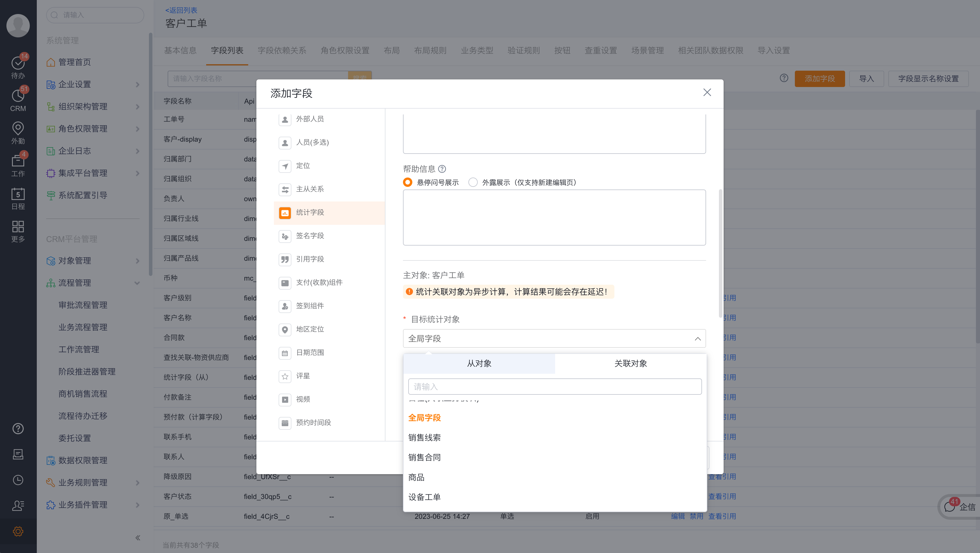Switch to 字段依赖关系 tab
This screenshot has height=553, width=980.
click(282, 51)
